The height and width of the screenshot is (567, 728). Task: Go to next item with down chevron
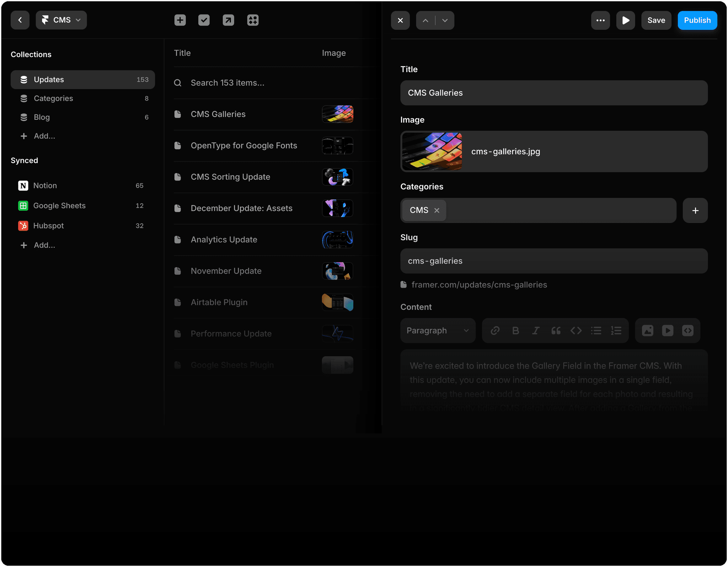pos(445,21)
